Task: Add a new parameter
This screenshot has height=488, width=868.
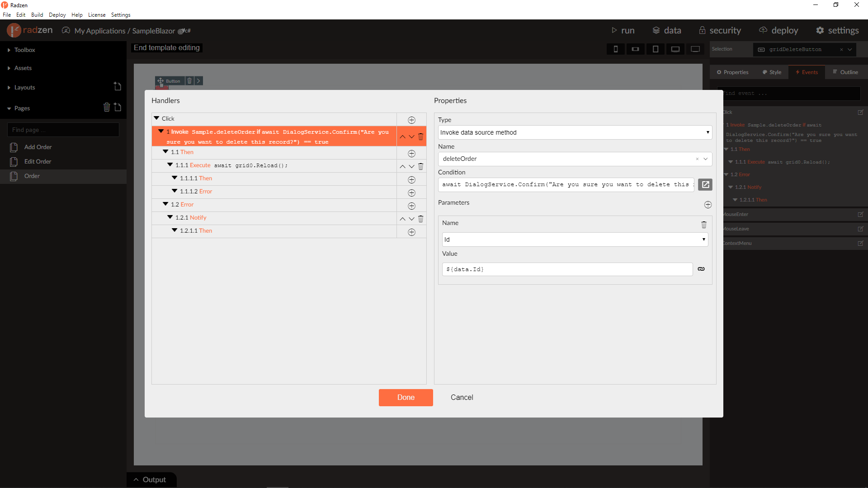Action: pos(708,205)
